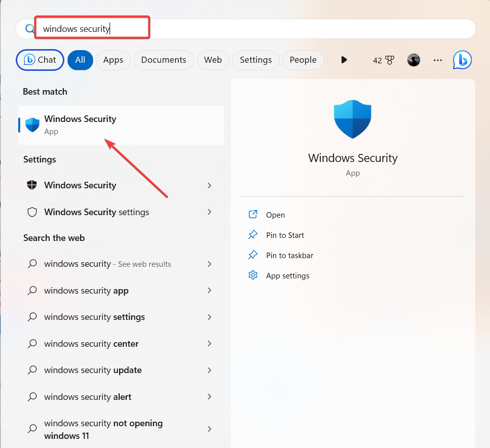This screenshot has height=448, width=490.
Task: Click inside the search text field
Action: 91,28
